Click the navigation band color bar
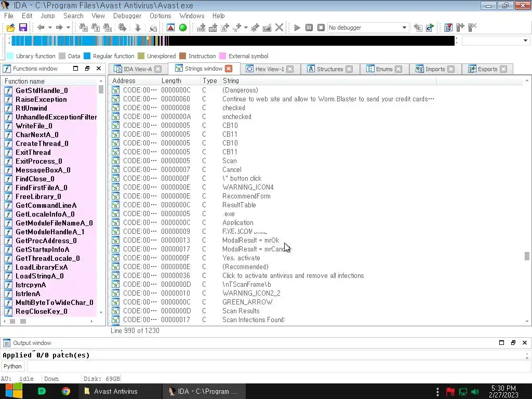This screenshot has height=399, width=532. click(233, 41)
